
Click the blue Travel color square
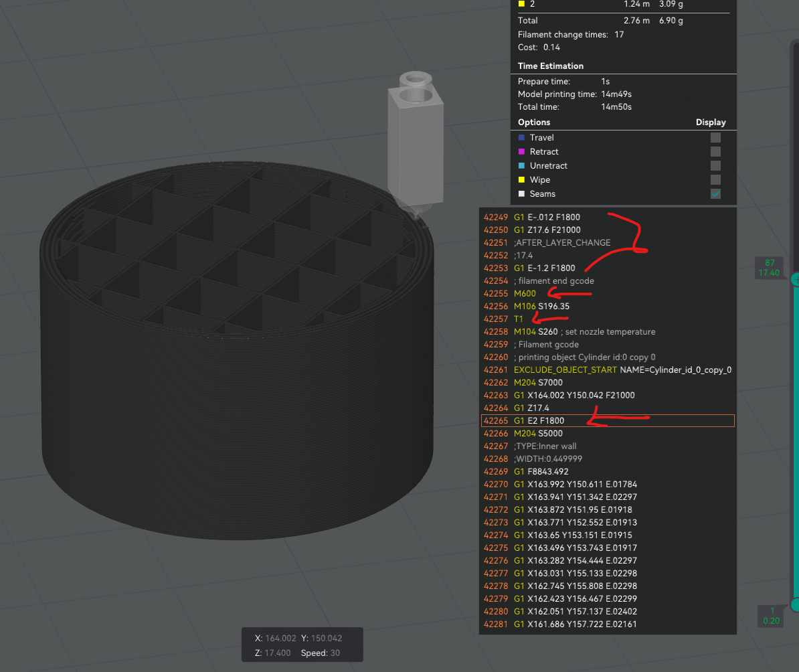(x=521, y=137)
